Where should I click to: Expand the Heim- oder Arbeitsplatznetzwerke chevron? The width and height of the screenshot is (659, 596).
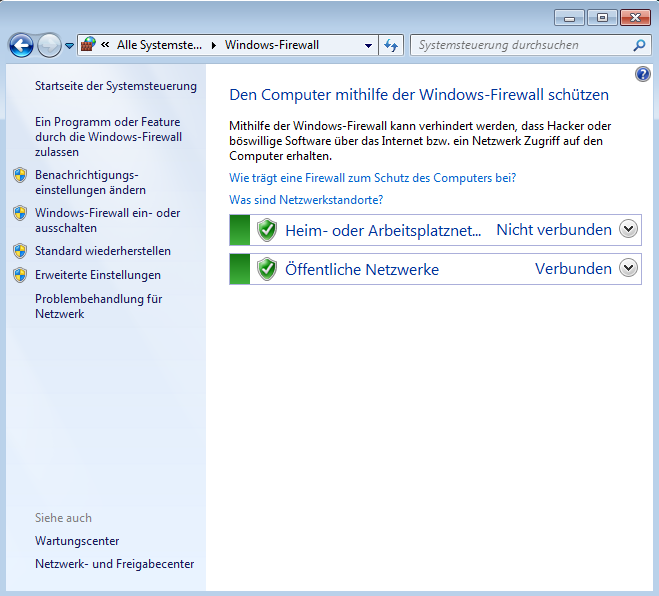click(628, 229)
